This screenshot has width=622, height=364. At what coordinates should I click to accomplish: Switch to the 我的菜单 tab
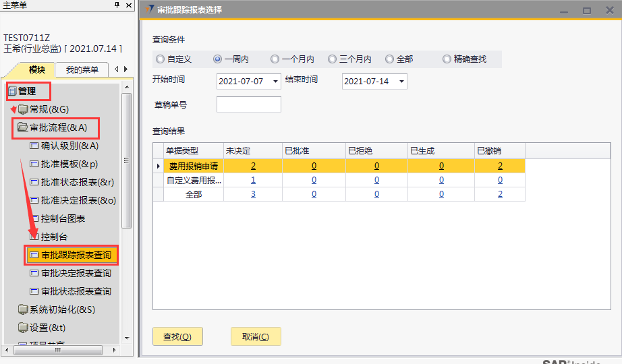tap(82, 70)
